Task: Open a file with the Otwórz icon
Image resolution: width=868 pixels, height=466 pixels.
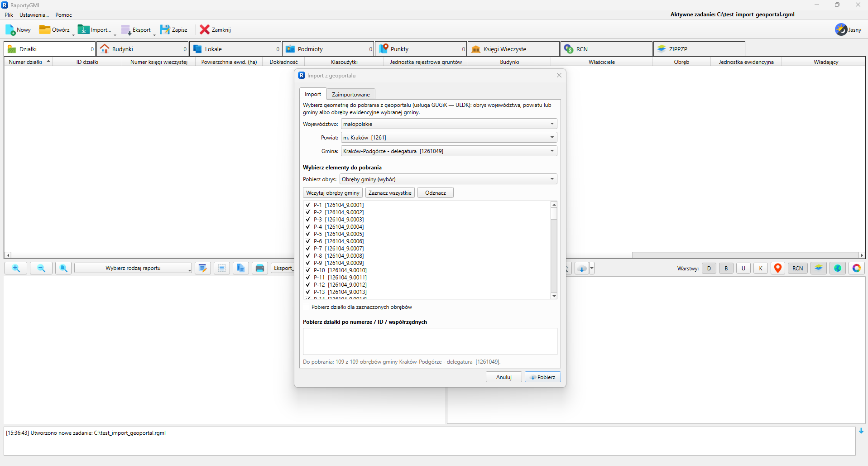Action: point(45,30)
